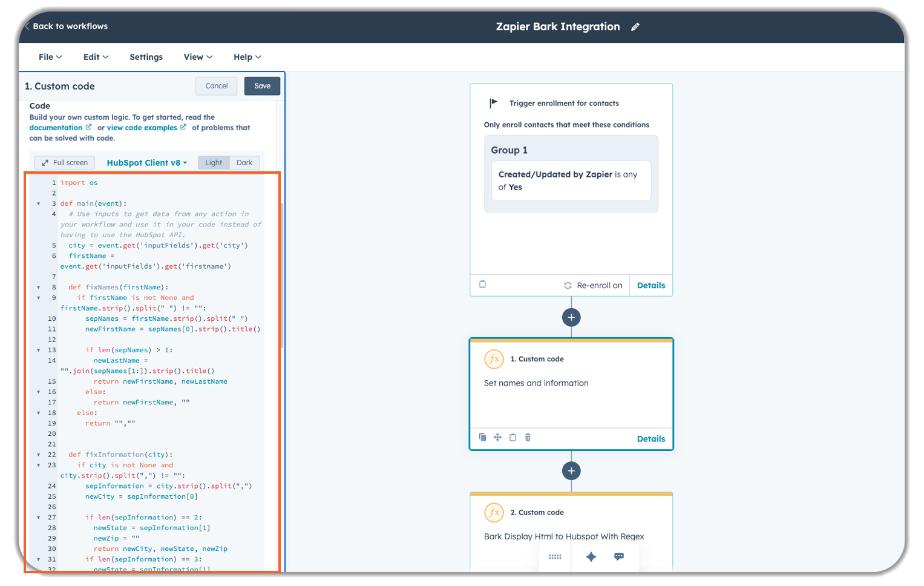Collapse the fixInformation fold arrow at line 22
The height and width of the screenshot is (586, 924).
(39, 455)
